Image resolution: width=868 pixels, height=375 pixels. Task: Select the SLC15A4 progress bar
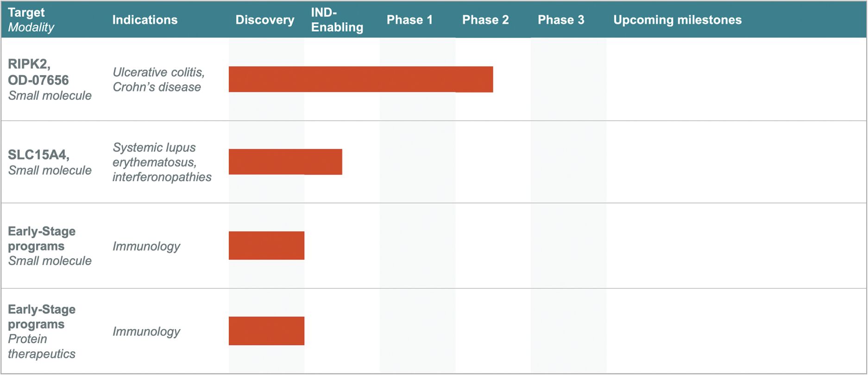(285, 162)
